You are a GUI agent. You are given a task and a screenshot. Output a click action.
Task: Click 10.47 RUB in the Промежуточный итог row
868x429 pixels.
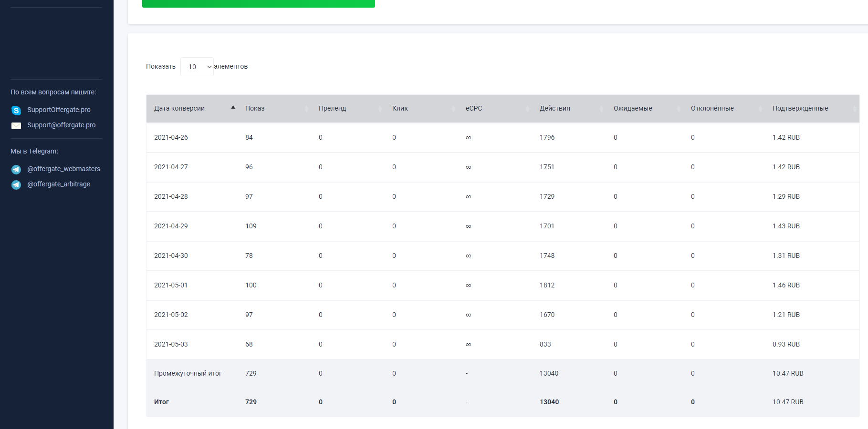pos(788,373)
